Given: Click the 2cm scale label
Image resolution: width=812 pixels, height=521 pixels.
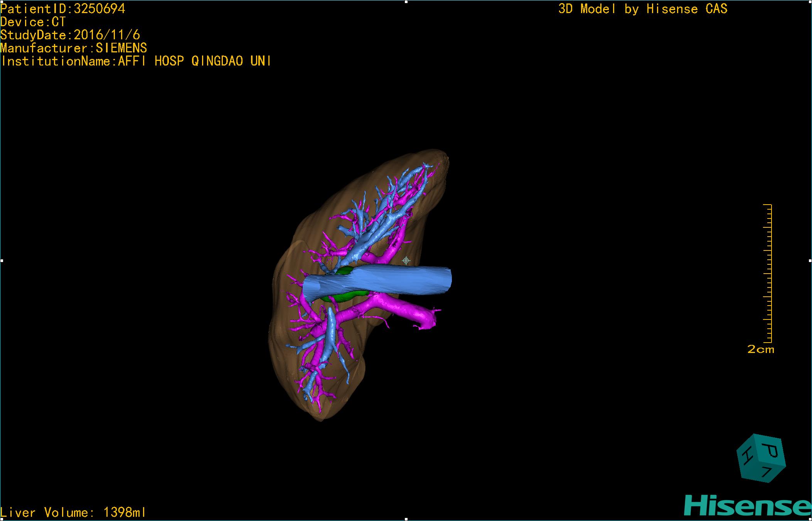Looking at the screenshot, I should (x=760, y=350).
